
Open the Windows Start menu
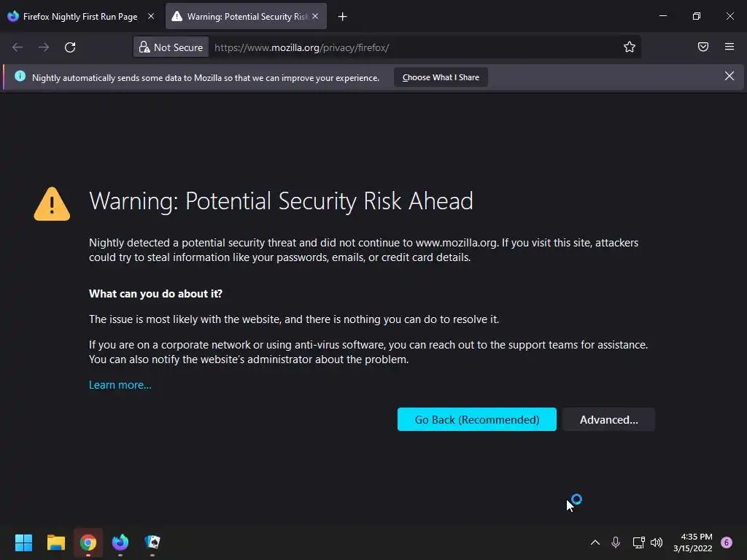click(x=23, y=542)
